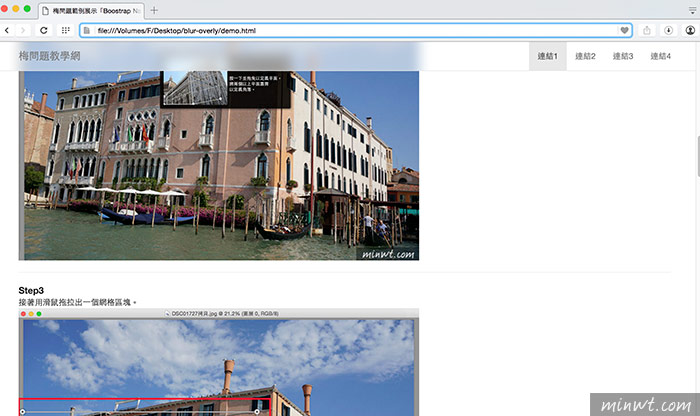The image size is (700, 416).
Task: Click the DSC01727 image window title text
Action: click(x=225, y=313)
